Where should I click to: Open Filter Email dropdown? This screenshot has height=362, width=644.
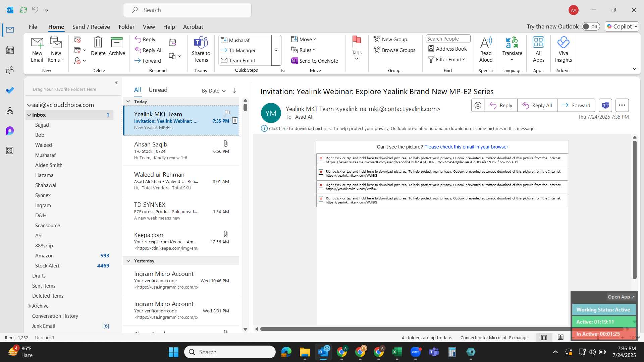pos(447,60)
